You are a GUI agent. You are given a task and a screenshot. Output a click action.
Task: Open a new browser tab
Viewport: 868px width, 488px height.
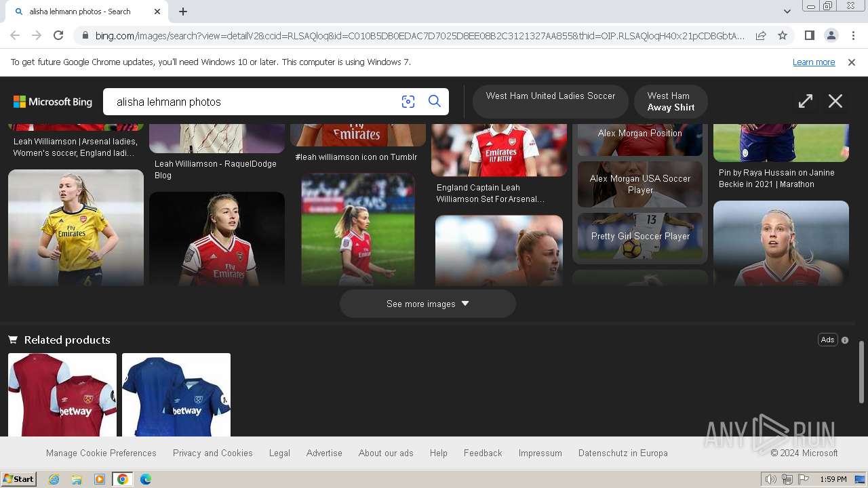(x=183, y=12)
